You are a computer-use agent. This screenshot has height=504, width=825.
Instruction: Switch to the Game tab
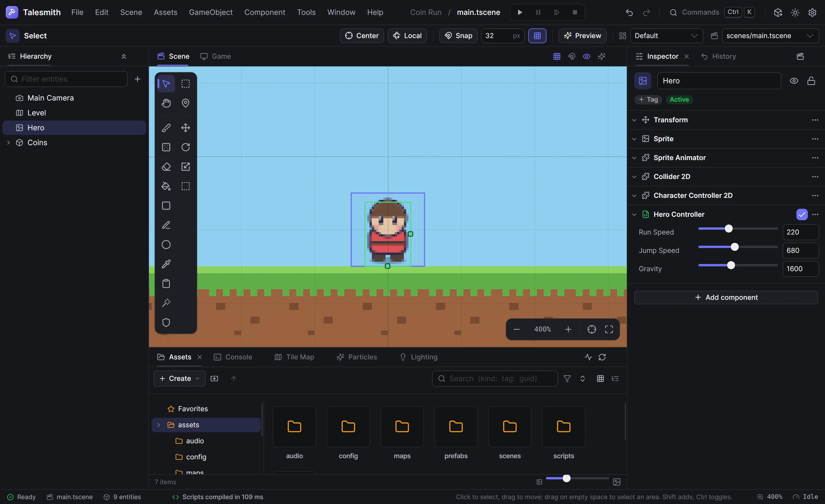coord(216,57)
